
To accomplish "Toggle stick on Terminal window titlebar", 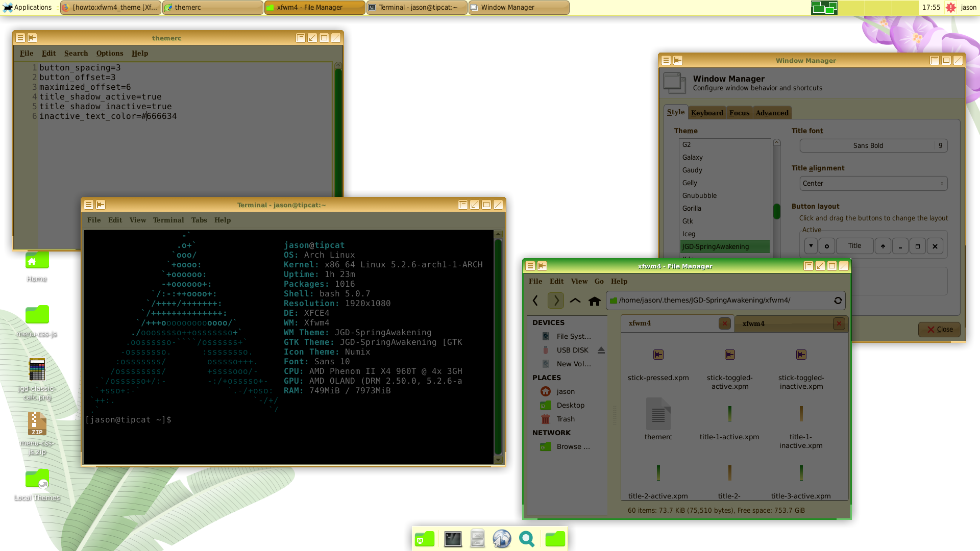I will pyautogui.click(x=101, y=205).
